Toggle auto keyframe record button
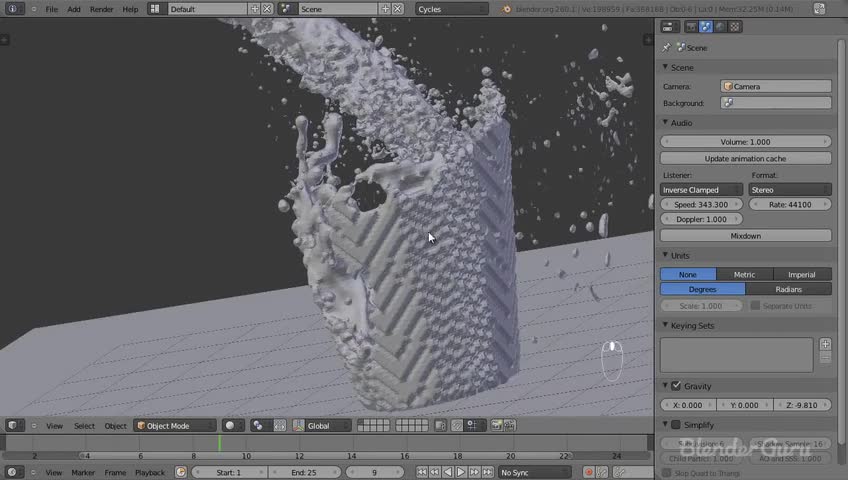The image size is (848, 480). point(588,472)
